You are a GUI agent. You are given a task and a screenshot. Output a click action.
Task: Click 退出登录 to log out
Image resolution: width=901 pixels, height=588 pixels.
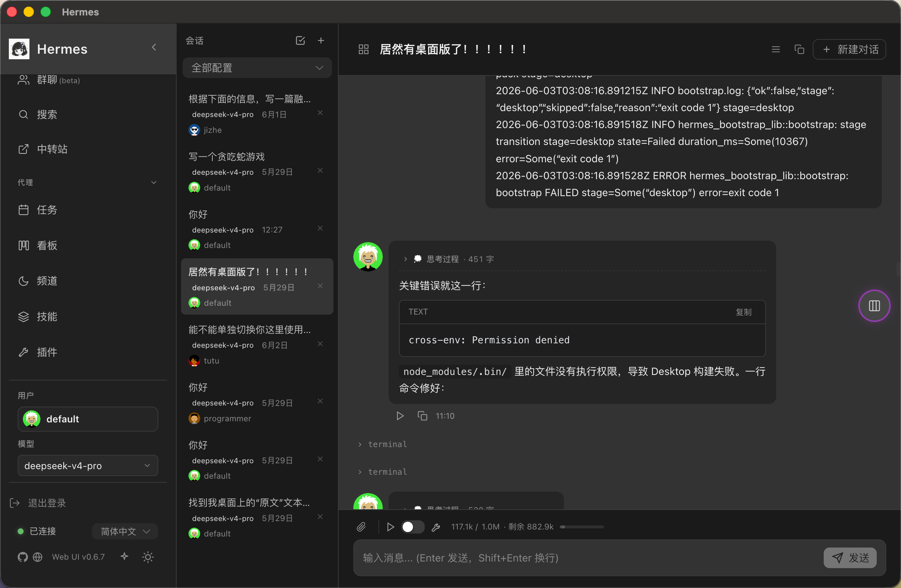point(38,503)
